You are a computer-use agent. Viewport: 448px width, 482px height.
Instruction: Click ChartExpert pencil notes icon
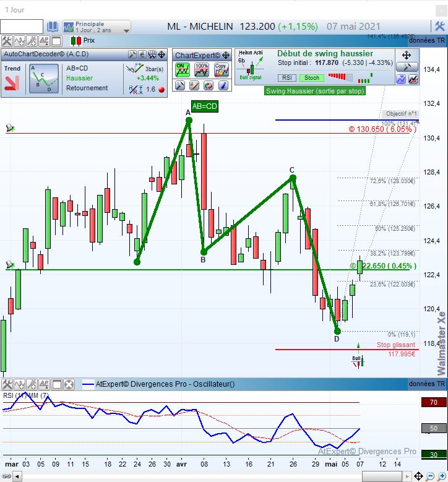tap(194, 85)
